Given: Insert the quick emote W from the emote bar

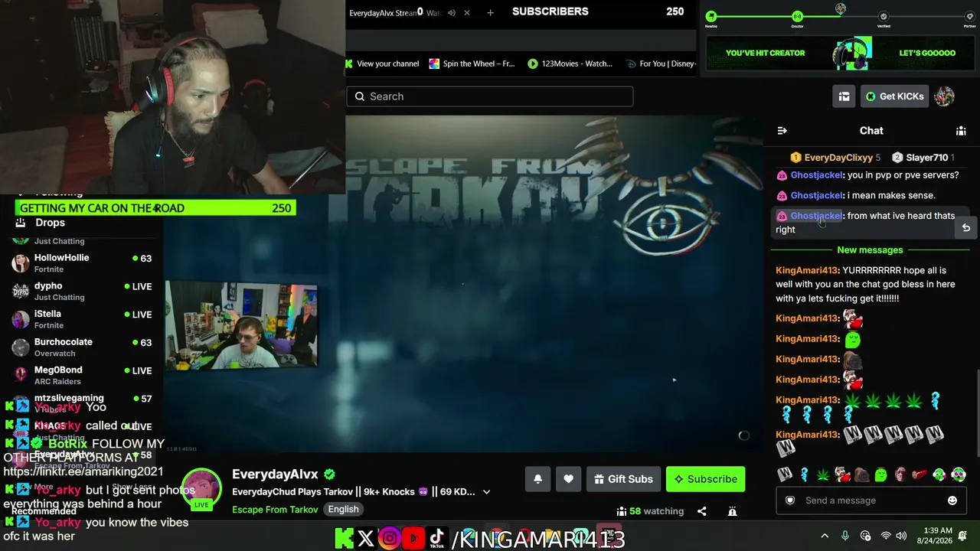Looking at the screenshot, I should pyautogui.click(x=785, y=475).
